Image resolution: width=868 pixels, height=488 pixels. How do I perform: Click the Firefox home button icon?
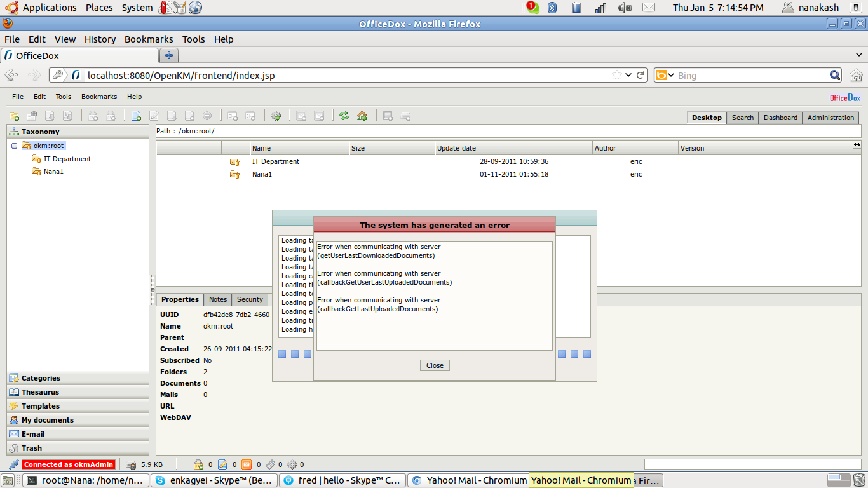pyautogui.click(x=856, y=76)
